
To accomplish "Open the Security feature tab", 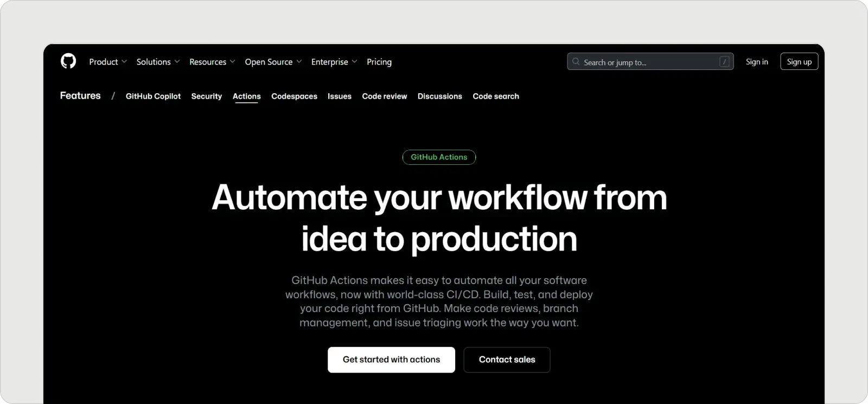I will pos(207,97).
